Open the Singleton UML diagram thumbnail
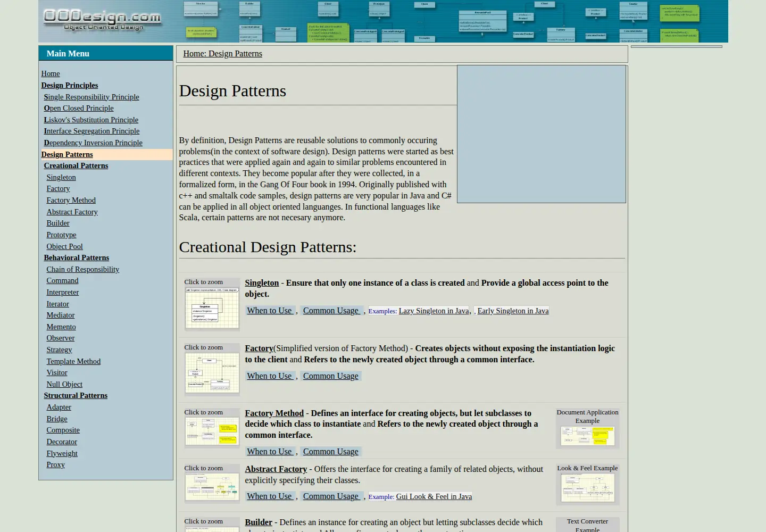Viewport: 766px width, 532px height. (x=212, y=308)
